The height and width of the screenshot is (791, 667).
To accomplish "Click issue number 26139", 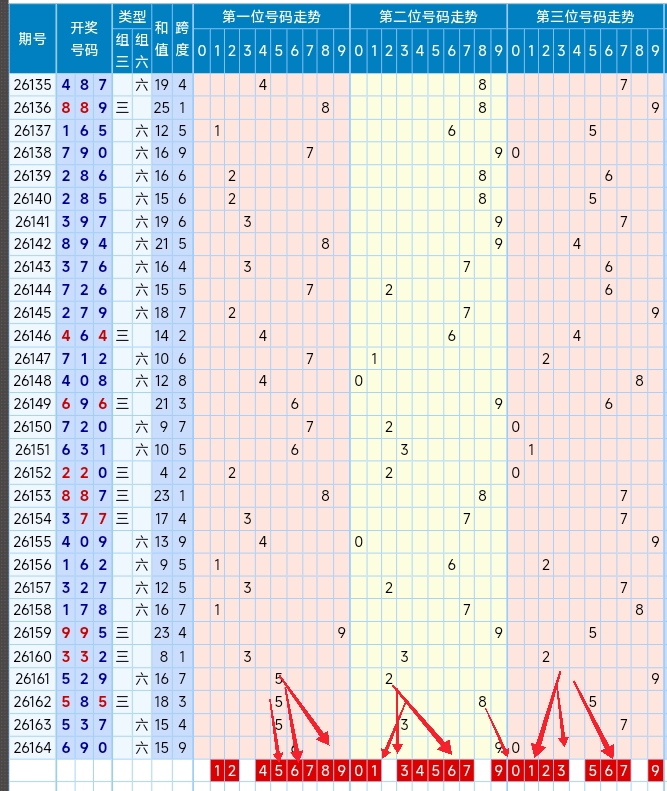I will 33,176.
